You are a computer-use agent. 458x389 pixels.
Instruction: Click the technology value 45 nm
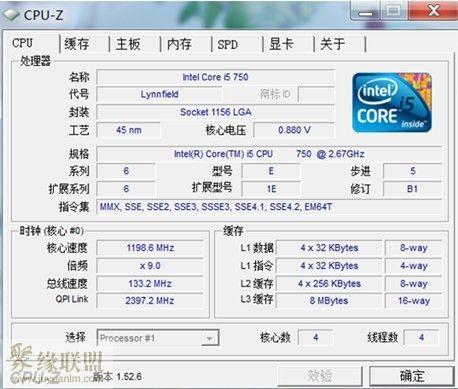point(129,130)
